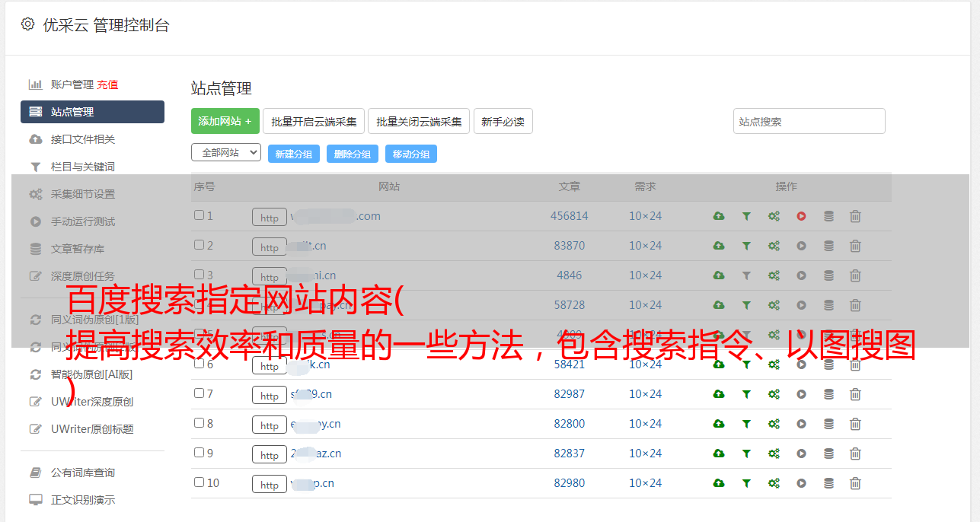Delete site row 10 with trash icon
Screen dimensions: 980x522
[855, 483]
